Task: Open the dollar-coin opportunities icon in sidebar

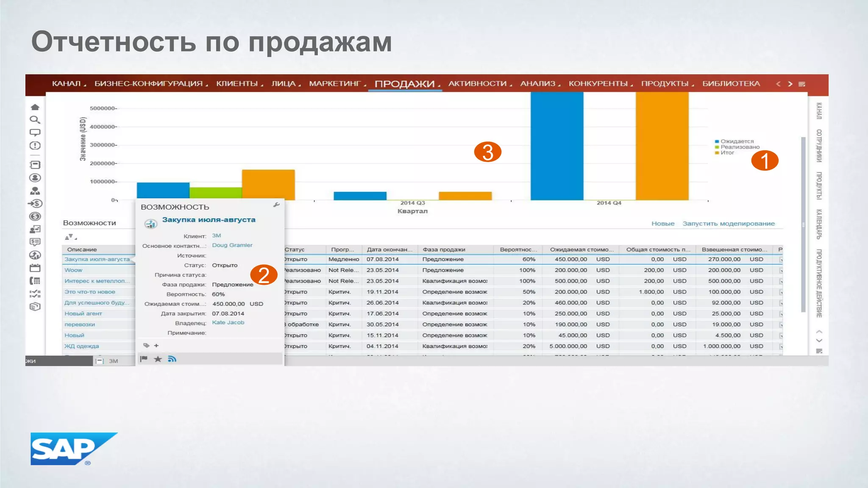Action: click(x=35, y=216)
